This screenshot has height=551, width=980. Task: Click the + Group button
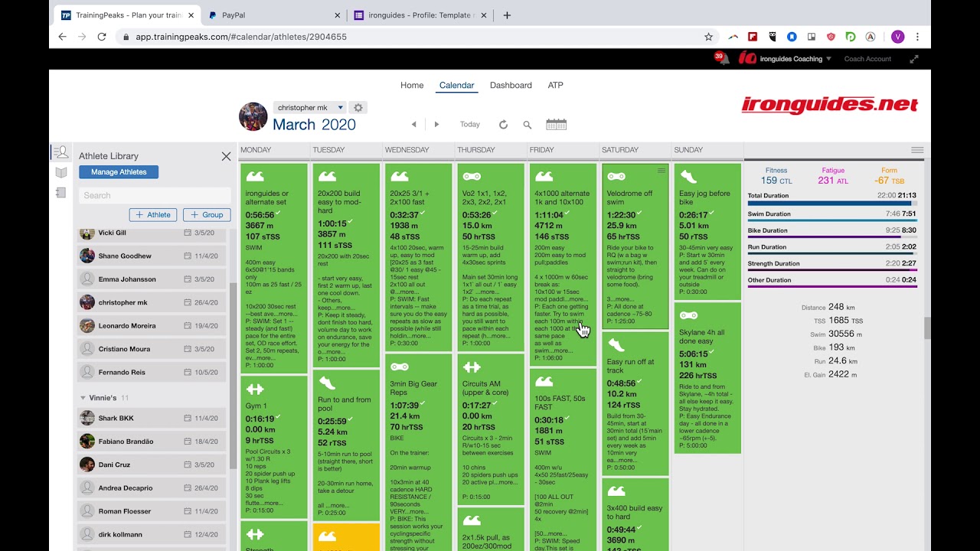[x=207, y=214]
